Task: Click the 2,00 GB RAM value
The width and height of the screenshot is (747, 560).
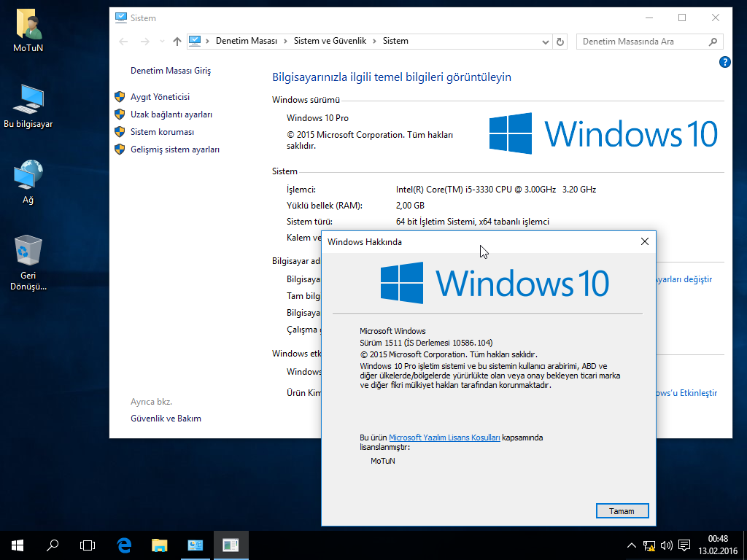Action: 410,206
